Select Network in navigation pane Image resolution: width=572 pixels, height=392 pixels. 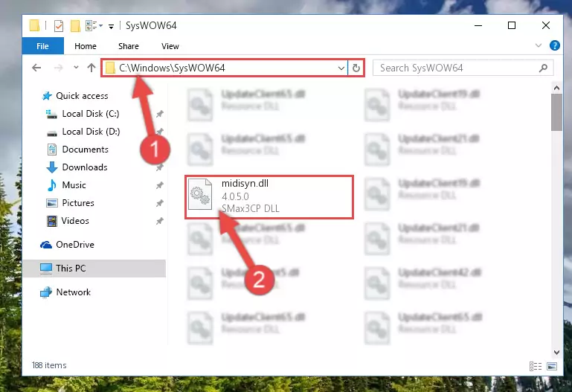coord(74,292)
